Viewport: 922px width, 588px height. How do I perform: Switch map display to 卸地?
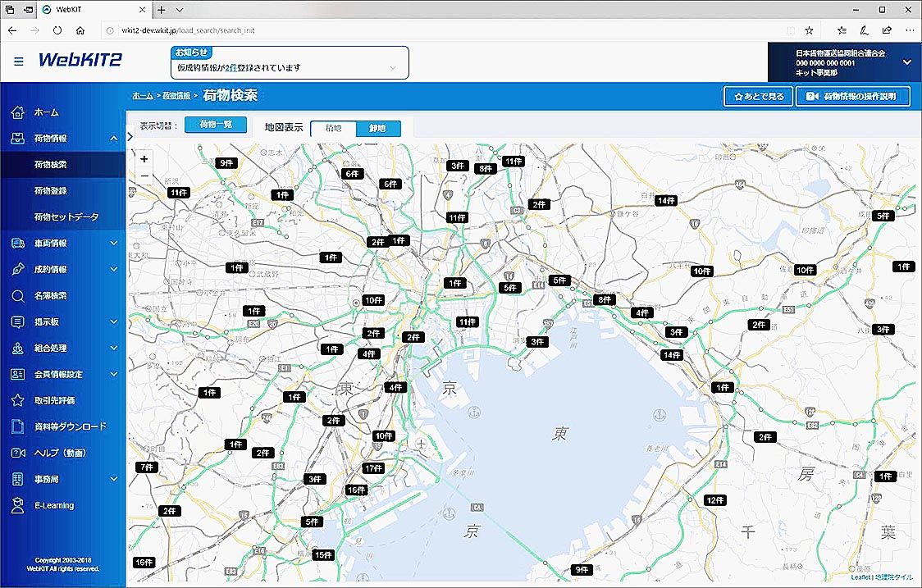click(x=378, y=128)
